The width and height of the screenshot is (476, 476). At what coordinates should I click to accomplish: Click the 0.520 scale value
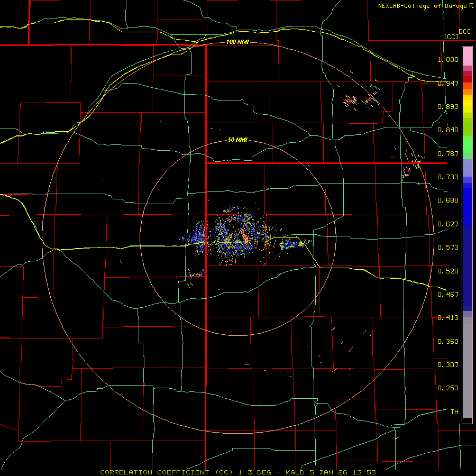(x=448, y=271)
